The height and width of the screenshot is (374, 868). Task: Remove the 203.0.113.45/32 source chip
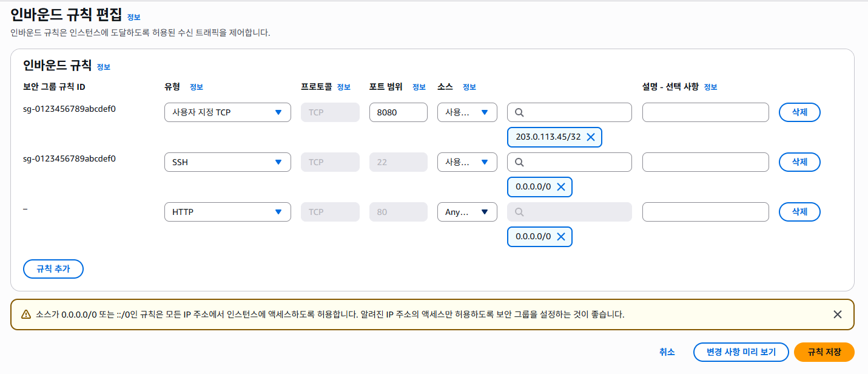tap(591, 137)
